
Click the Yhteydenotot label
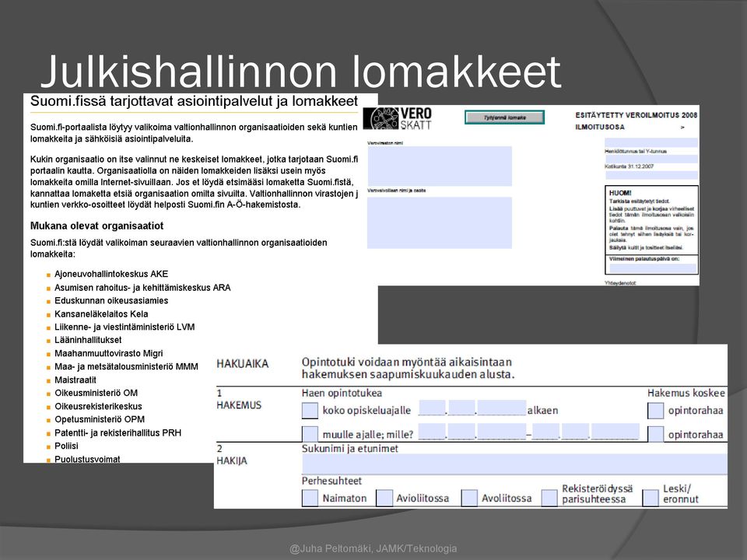[620, 283]
